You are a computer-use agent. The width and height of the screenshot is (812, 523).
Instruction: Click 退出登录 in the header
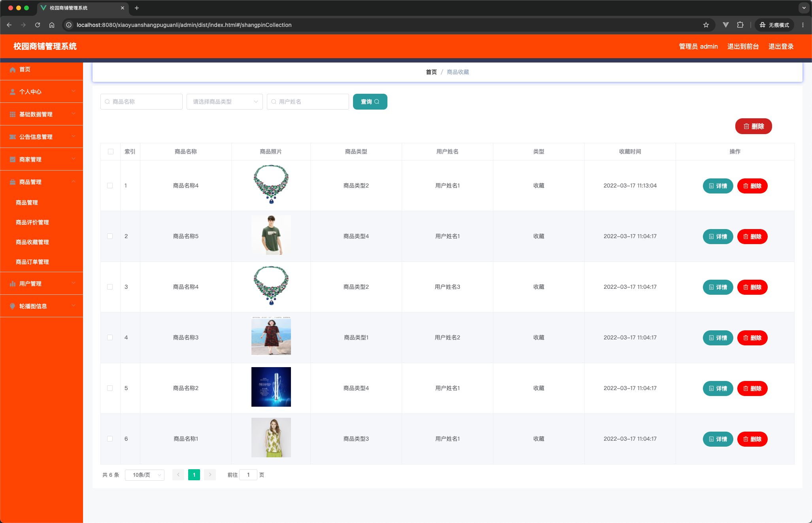pos(781,46)
